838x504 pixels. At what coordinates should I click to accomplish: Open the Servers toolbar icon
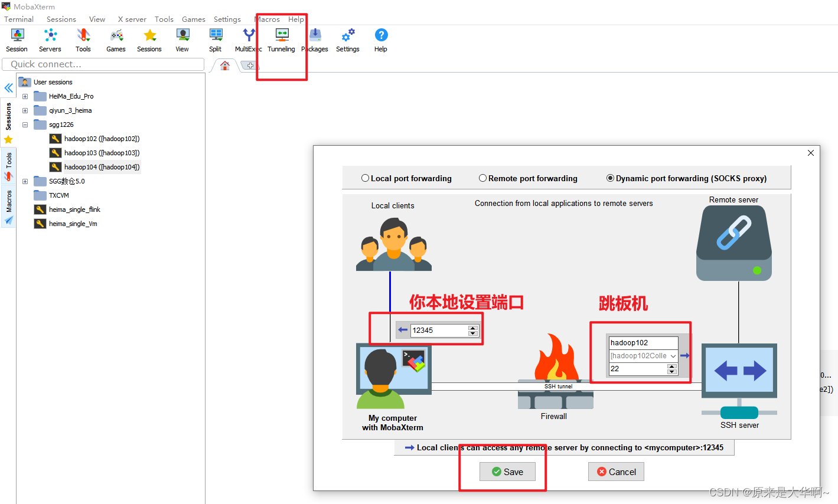50,40
